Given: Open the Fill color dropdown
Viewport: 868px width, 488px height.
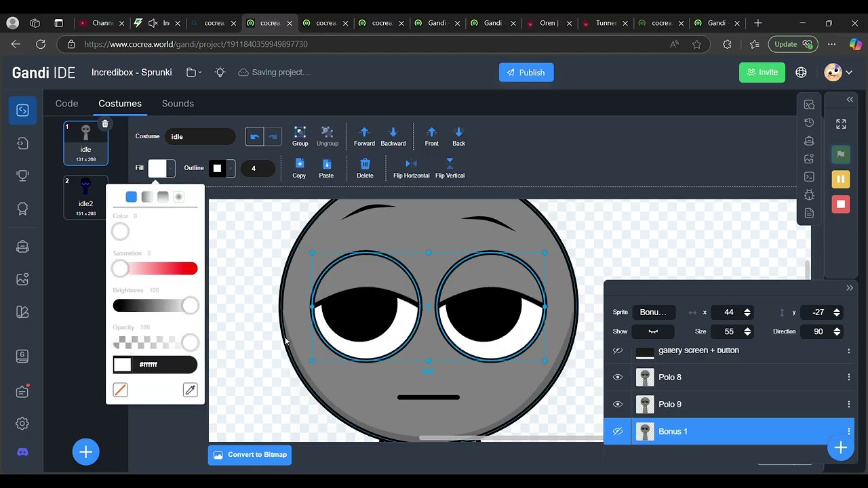Looking at the screenshot, I should [161, 168].
